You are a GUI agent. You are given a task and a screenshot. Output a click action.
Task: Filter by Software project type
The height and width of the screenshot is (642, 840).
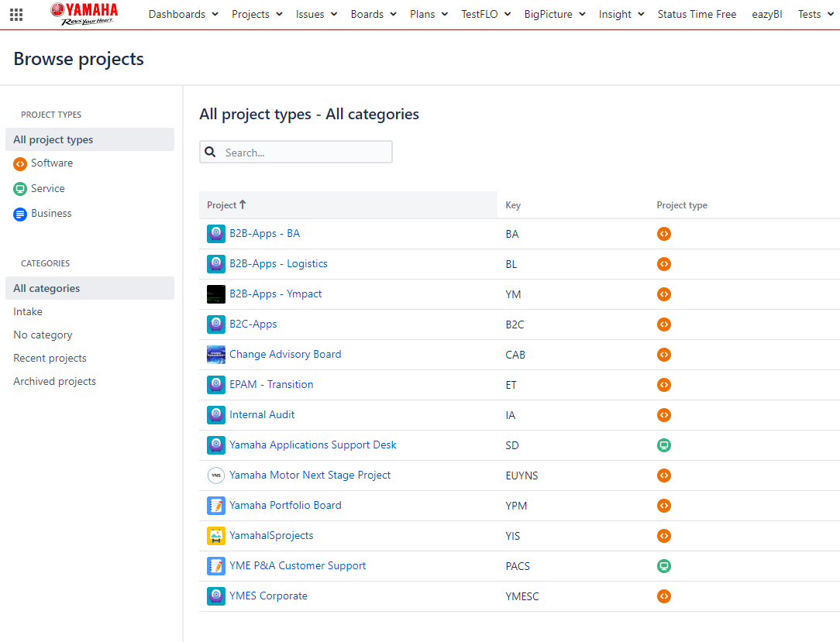coord(52,163)
